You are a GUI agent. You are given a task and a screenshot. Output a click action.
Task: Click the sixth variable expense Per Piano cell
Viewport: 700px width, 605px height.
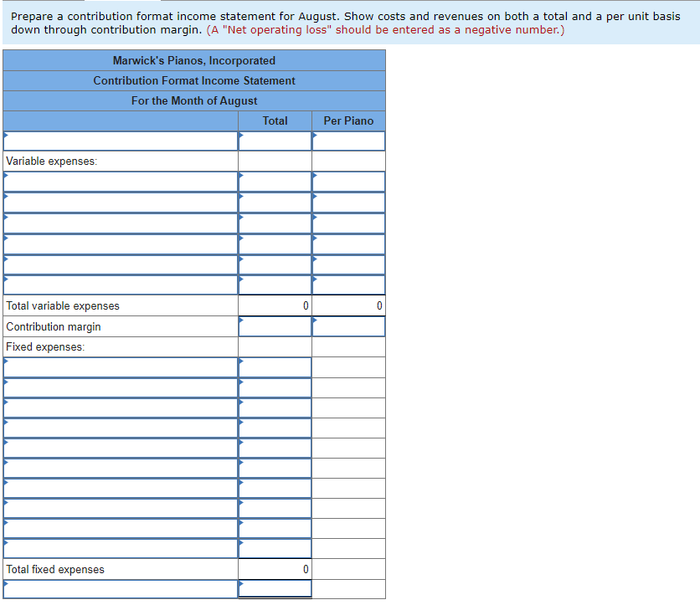(348, 285)
